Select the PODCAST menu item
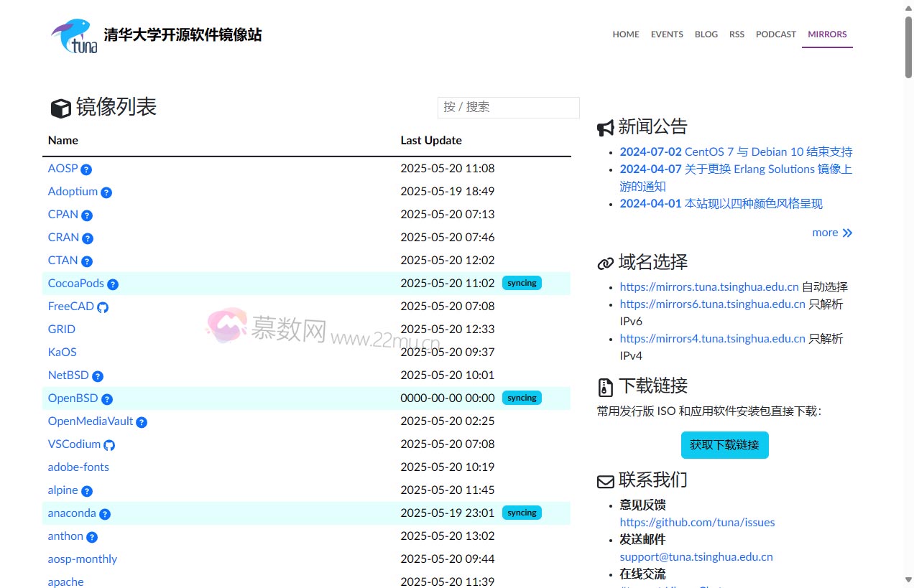The height and width of the screenshot is (588, 914). pos(776,34)
